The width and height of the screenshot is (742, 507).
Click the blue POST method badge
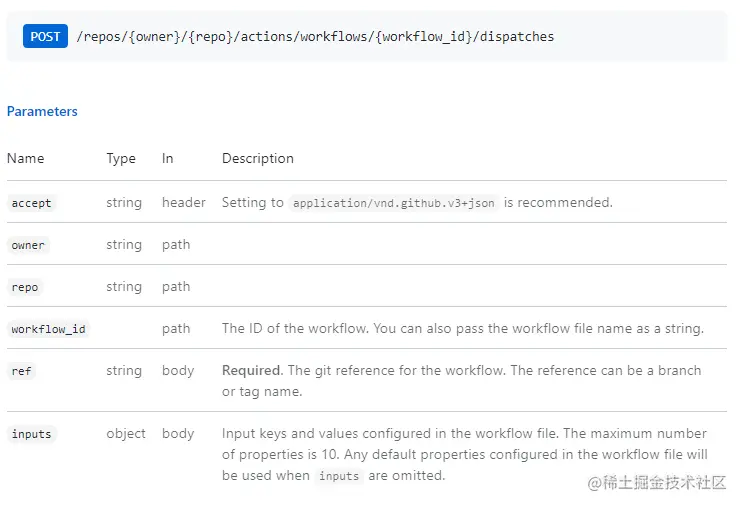(45, 37)
